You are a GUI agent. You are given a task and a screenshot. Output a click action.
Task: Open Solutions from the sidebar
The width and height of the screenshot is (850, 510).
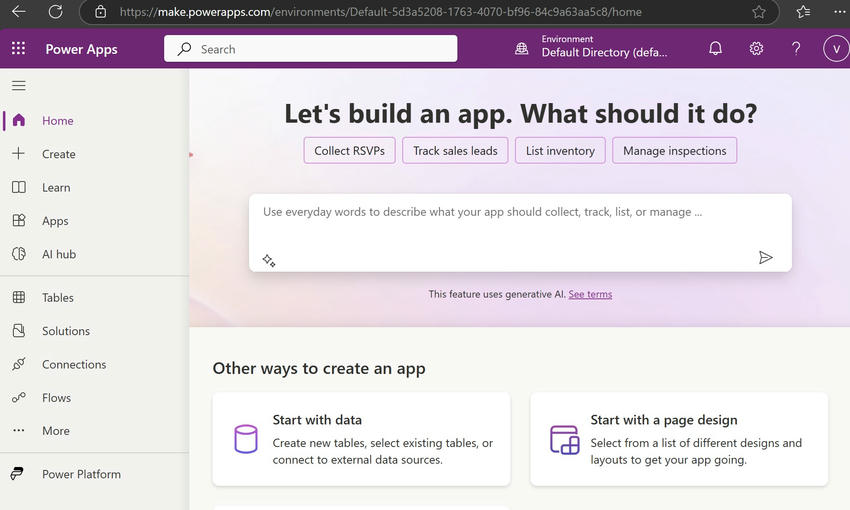[66, 331]
